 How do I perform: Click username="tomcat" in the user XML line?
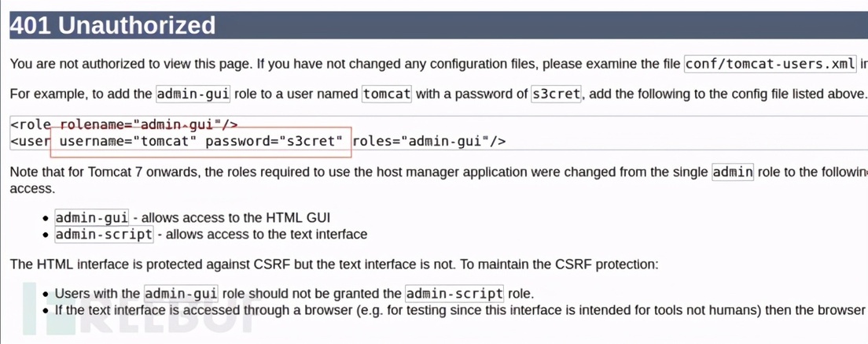tap(128, 141)
